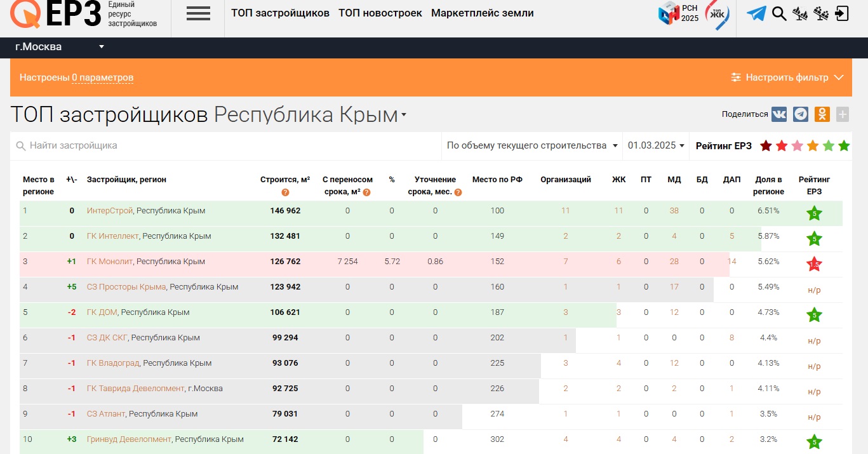Open the ГК Монолит developer link
Image resolution: width=868 pixels, height=454 pixels.
(x=110, y=262)
